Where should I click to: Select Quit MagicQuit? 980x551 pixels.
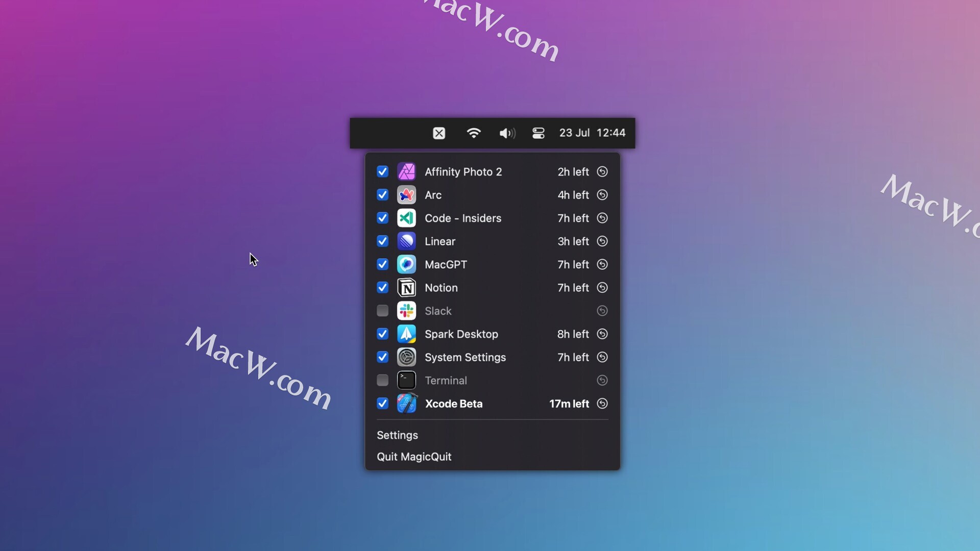pos(414,457)
